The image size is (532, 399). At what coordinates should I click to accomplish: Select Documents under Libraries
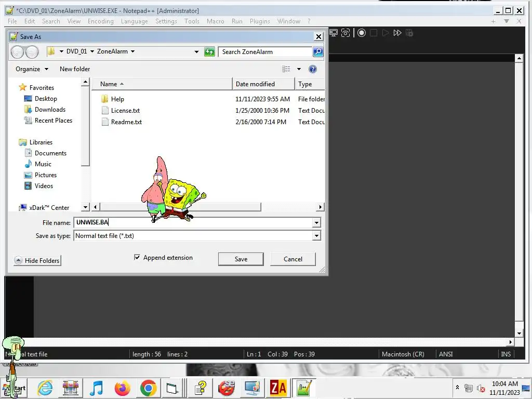(x=46, y=153)
